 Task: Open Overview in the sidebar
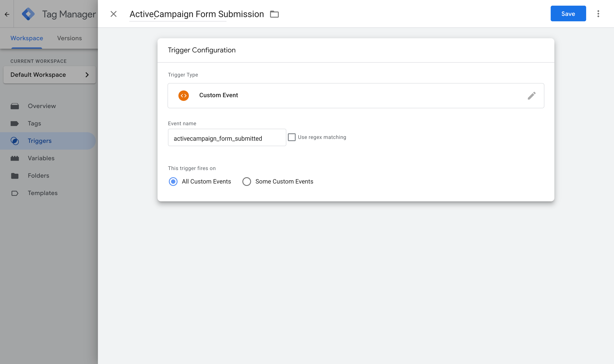pos(48,106)
